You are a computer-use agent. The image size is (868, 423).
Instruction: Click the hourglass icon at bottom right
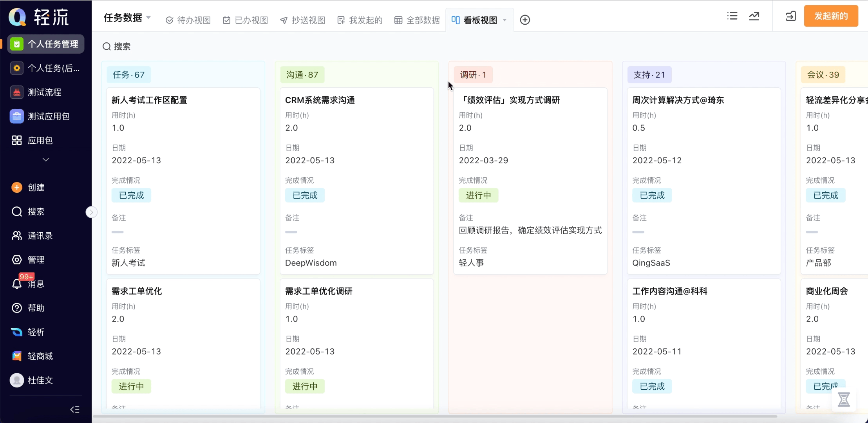point(844,400)
